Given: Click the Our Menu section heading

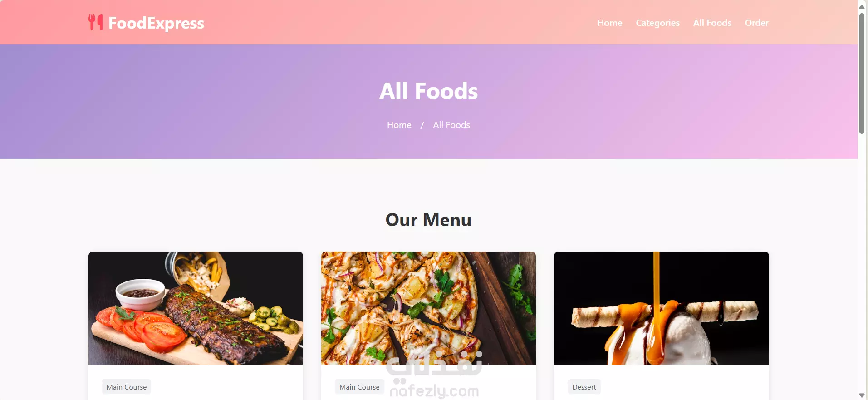Looking at the screenshot, I should 428,220.
